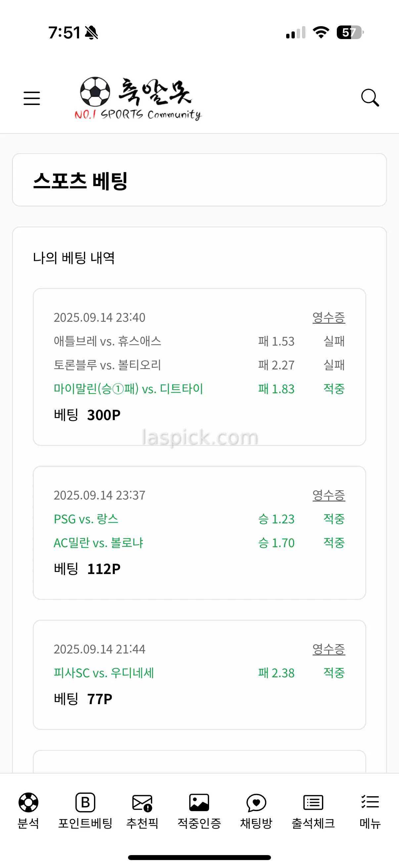The width and height of the screenshot is (399, 868).
Task: Tap the 마이말린 vs. 디트타이 match
Action: click(128, 389)
